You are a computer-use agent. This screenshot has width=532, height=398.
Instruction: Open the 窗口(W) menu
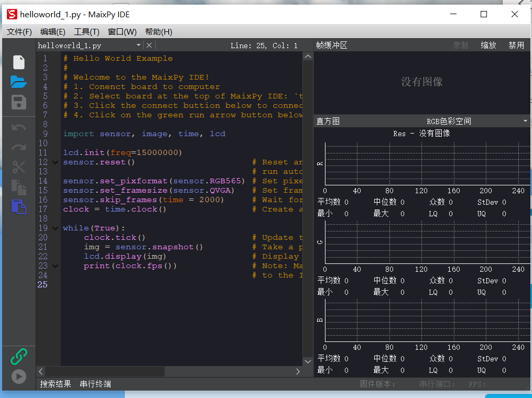click(x=122, y=32)
